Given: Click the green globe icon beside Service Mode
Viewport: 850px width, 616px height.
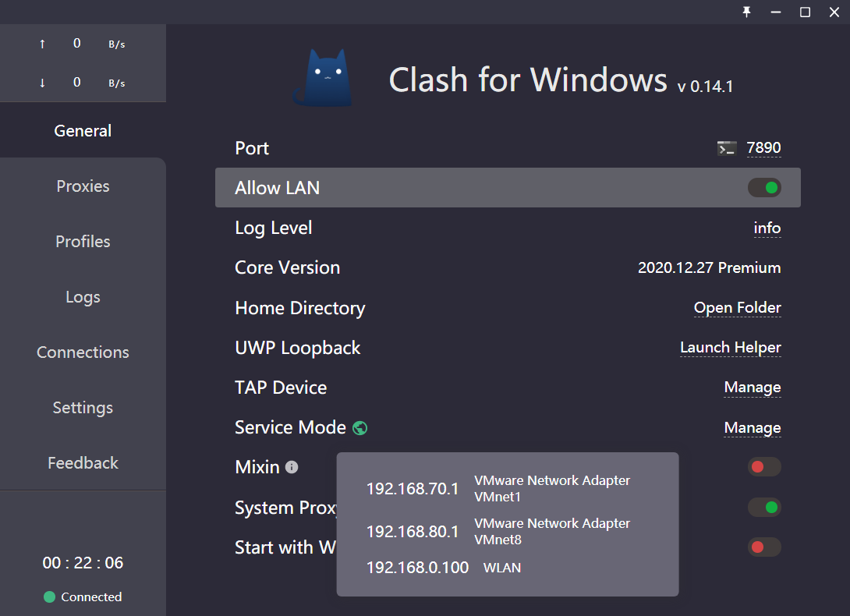Looking at the screenshot, I should (x=359, y=427).
